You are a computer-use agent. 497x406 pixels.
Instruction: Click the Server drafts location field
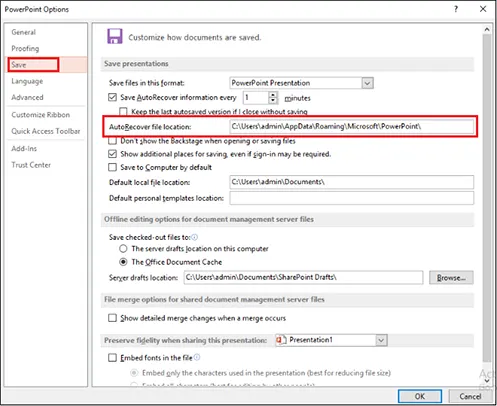click(x=303, y=277)
